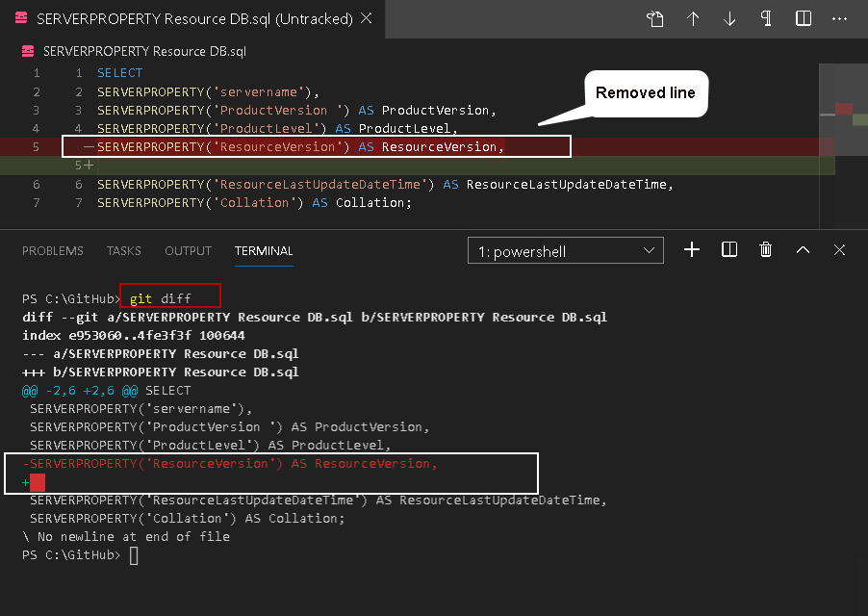868x616 pixels.
Task: Click the removed ResourceVersion line in the editor
Action: coord(300,147)
